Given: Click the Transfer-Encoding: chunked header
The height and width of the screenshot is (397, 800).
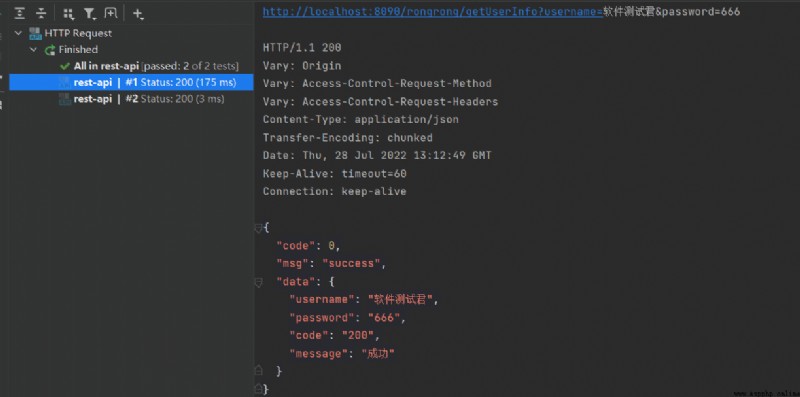Looking at the screenshot, I should pyautogui.click(x=347, y=138).
